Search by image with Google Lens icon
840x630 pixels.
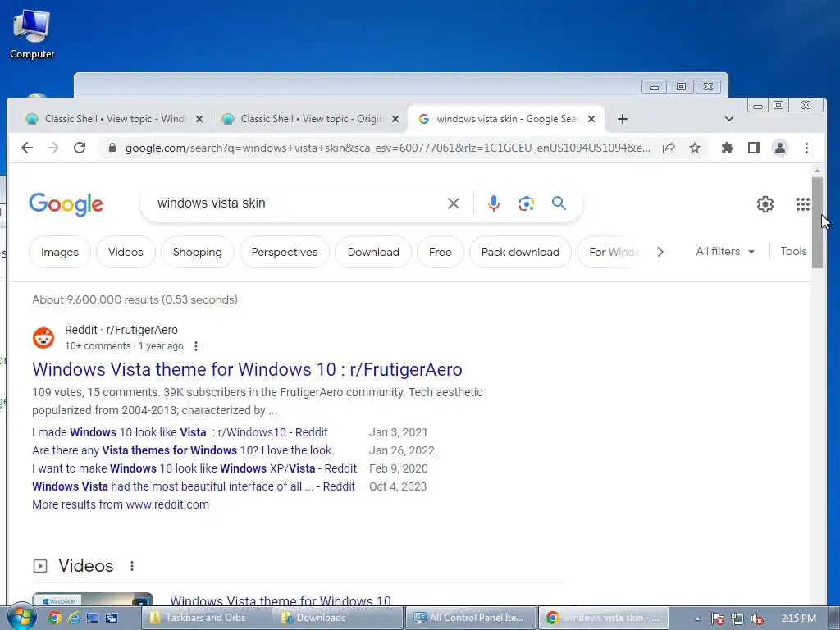526,203
